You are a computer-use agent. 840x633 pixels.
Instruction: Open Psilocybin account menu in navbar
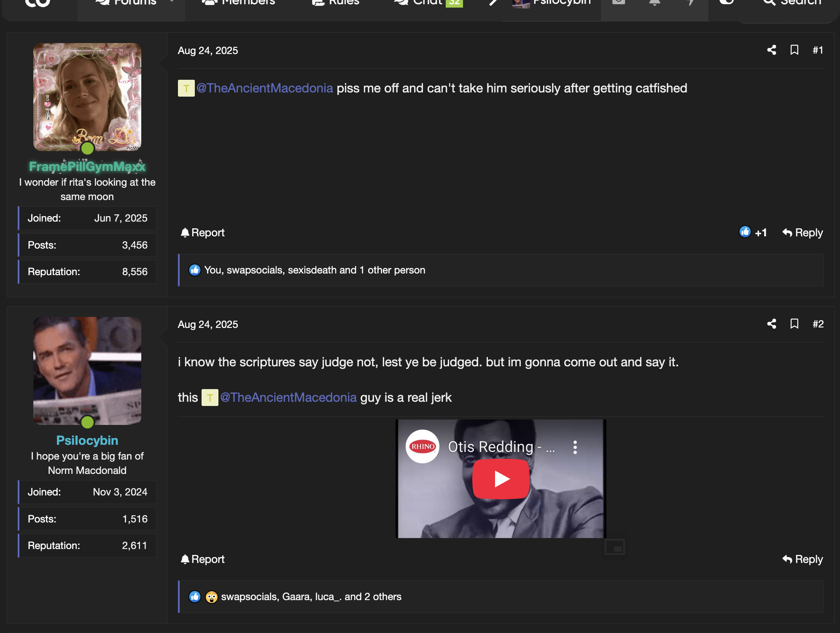coord(552,3)
